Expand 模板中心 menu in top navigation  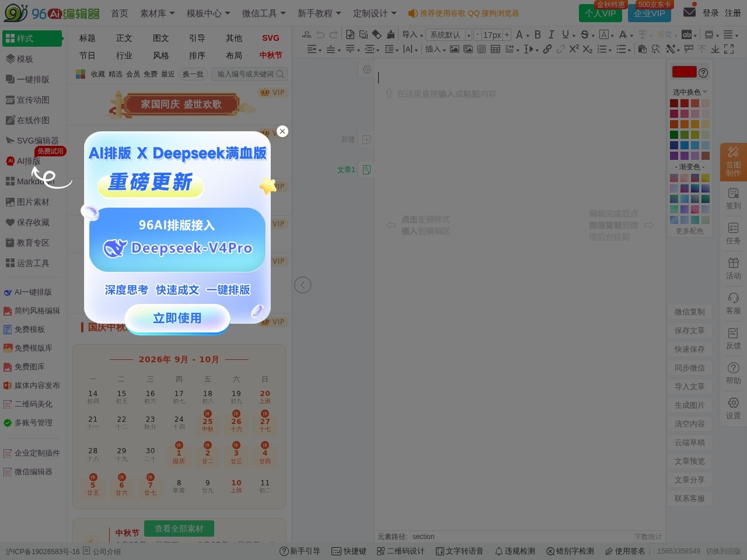tap(208, 13)
